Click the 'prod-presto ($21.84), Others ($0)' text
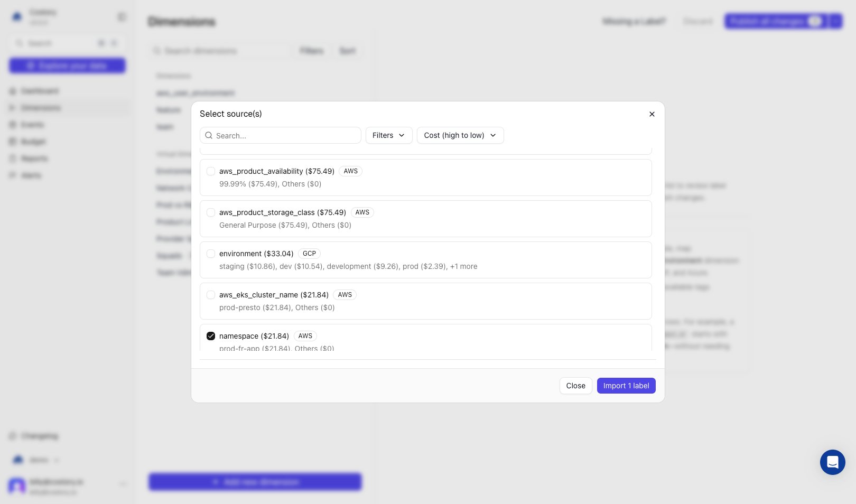Image resolution: width=856 pixels, height=504 pixels. (x=277, y=307)
